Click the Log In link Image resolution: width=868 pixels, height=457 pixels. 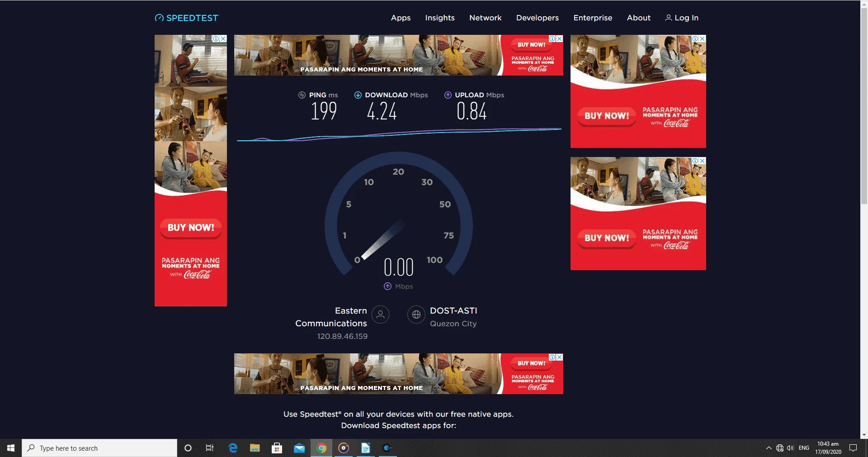(682, 18)
